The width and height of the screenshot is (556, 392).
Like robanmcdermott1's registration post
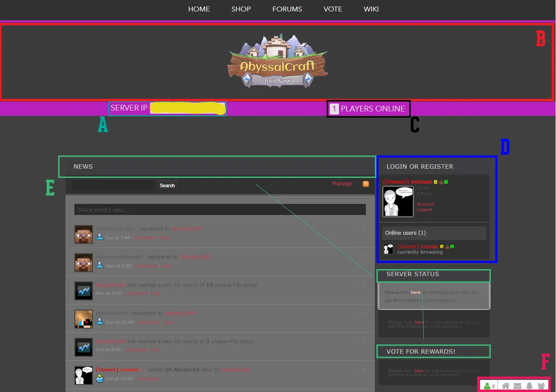[x=166, y=266]
